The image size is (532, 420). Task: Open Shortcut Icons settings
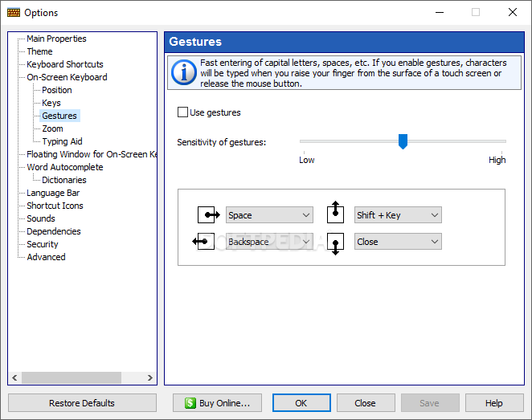(55, 206)
